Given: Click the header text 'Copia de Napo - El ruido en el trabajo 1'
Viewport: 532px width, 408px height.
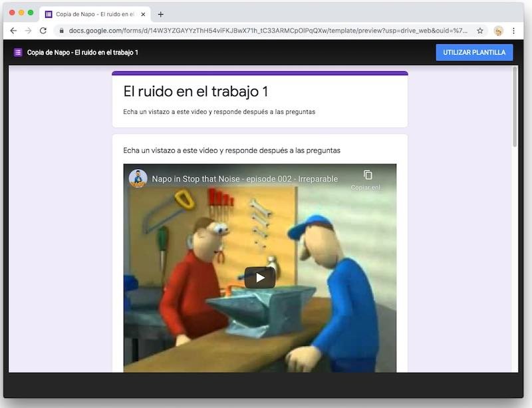Looking at the screenshot, I should 82,53.
